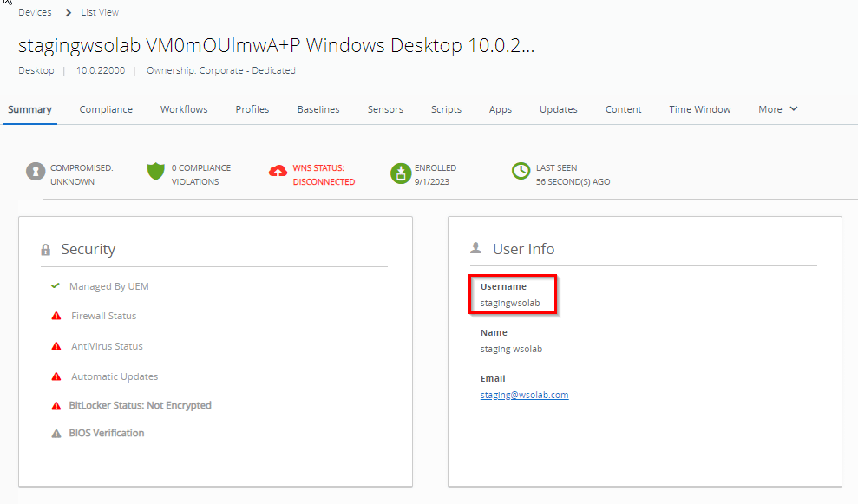Click the BitLocker Status warning icon
This screenshot has height=504, width=858.
[56, 405]
